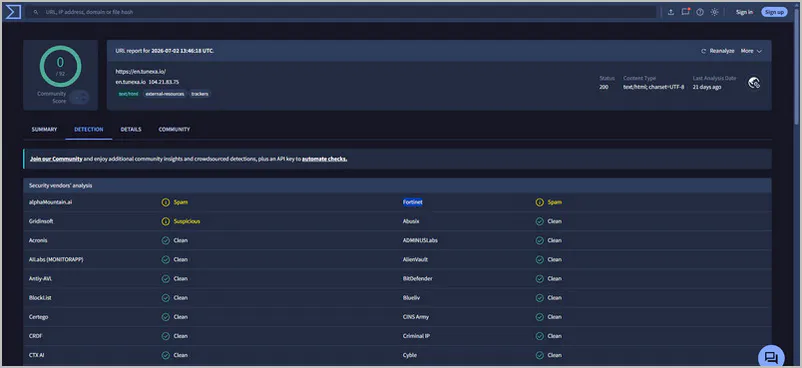Click the Clean checkmark icon beside AILabs (MONITORAPP)
Viewport: 802px width, 368px height.
(165, 259)
